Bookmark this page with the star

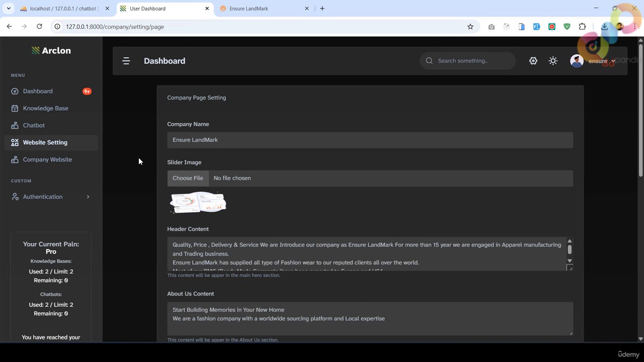click(470, 27)
